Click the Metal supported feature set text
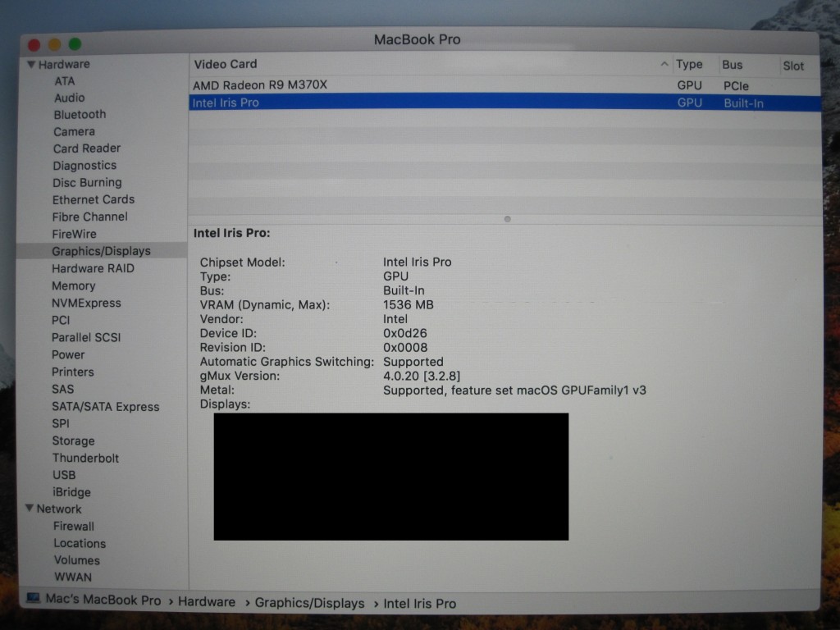The height and width of the screenshot is (630, 840). coord(514,390)
